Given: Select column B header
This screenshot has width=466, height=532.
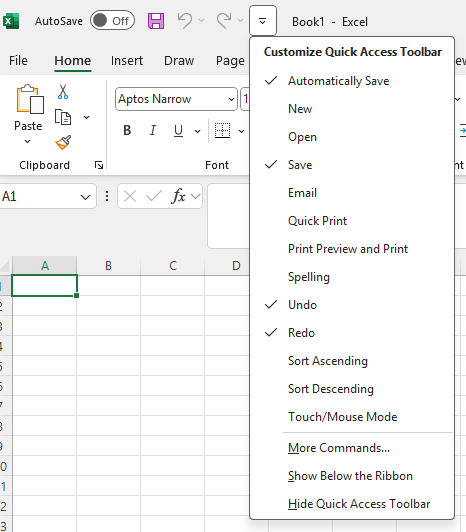Looking at the screenshot, I should point(108,266).
